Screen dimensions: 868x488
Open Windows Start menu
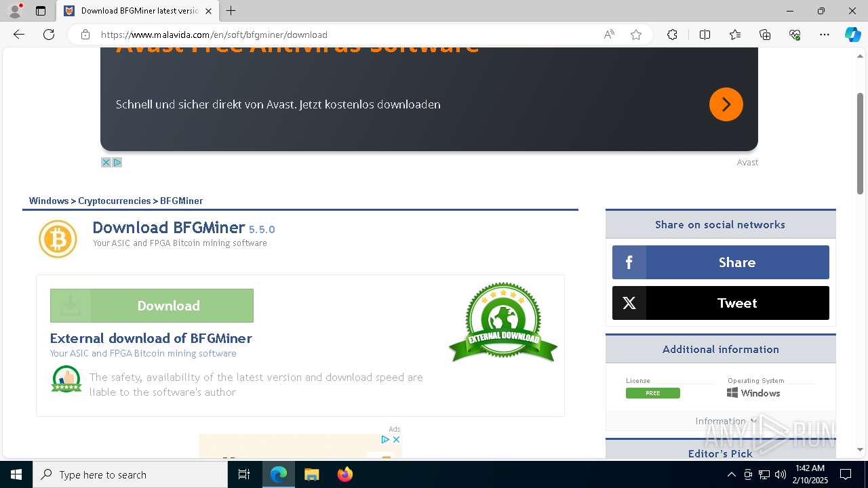pos(16,474)
